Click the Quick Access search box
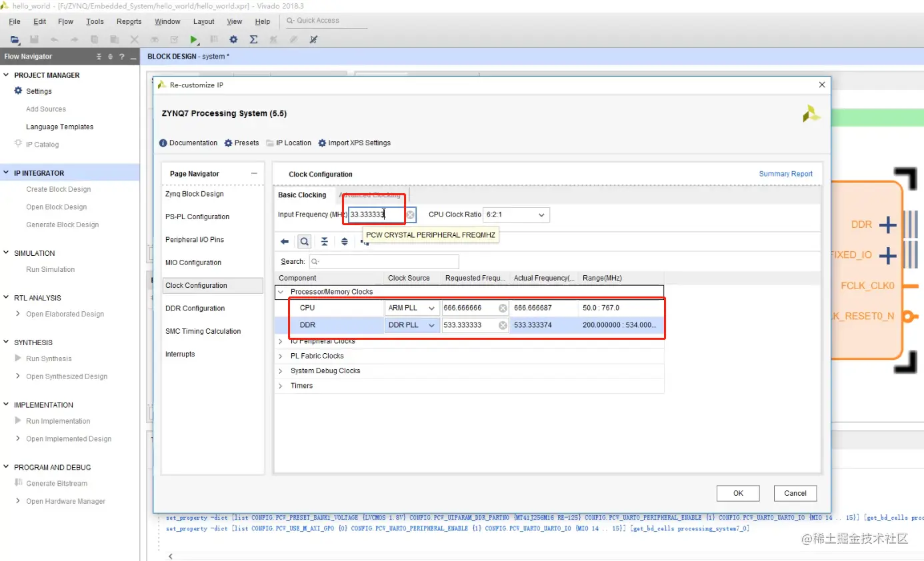Viewport: 924px width, 561px height. [x=326, y=21]
